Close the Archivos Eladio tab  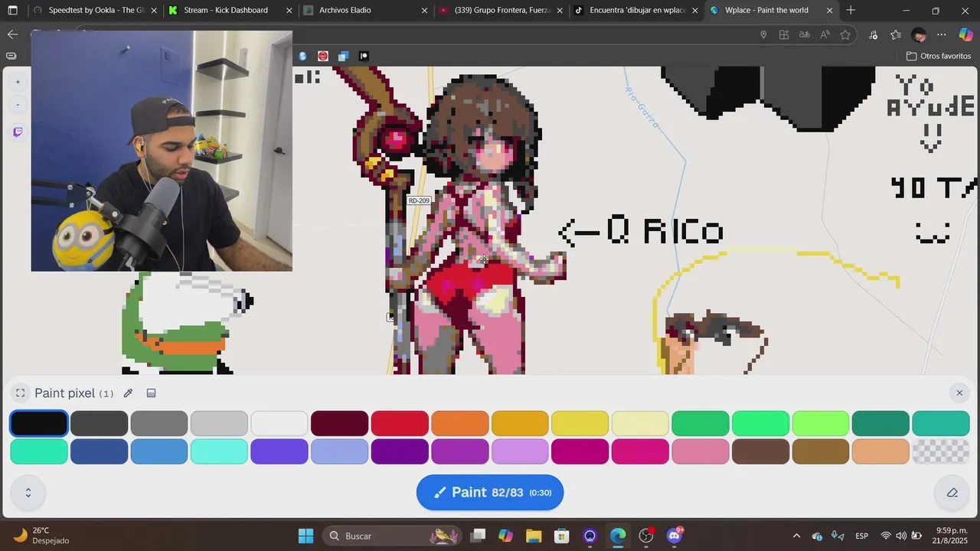(x=425, y=11)
